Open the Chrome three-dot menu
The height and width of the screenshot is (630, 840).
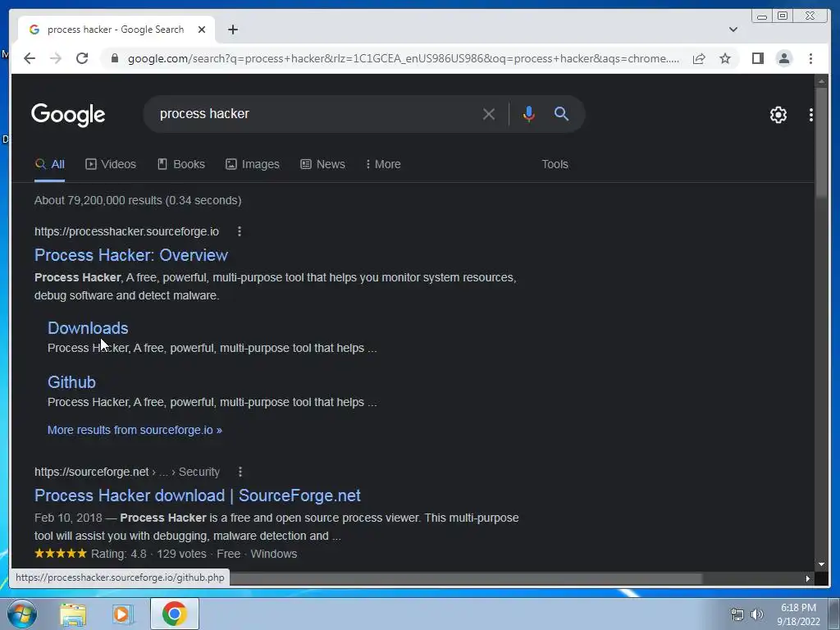pyautogui.click(x=810, y=58)
